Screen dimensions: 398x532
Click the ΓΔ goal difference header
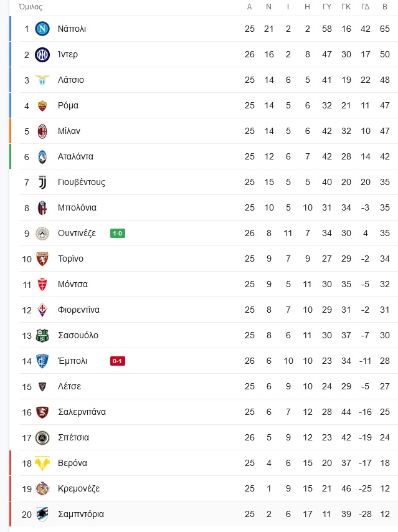pyautogui.click(x=366, y=7)
